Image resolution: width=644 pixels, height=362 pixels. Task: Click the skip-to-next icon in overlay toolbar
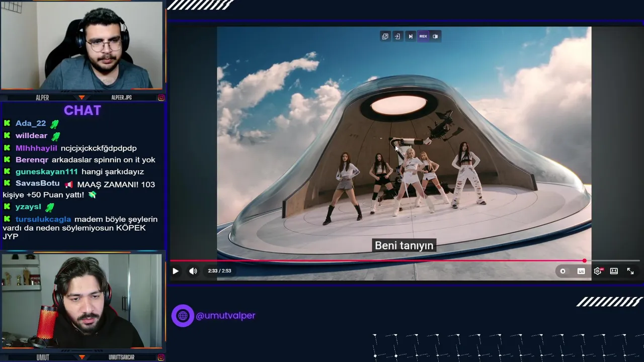410,36
